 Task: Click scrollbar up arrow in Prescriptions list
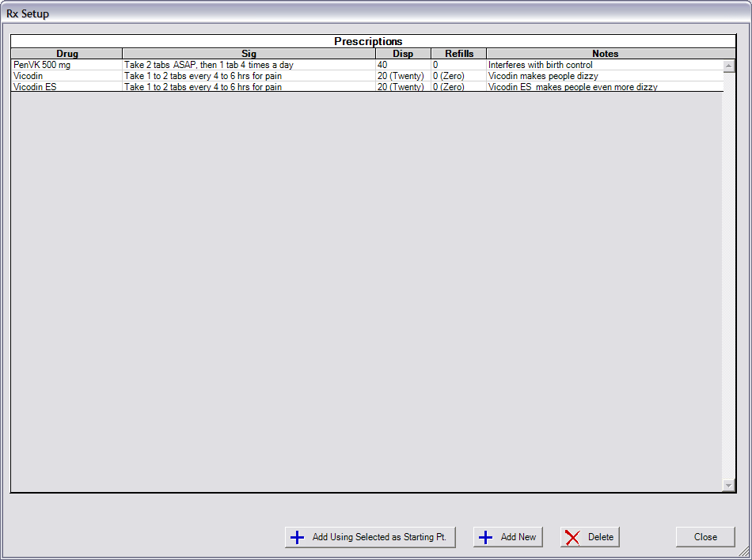point(728,66)
